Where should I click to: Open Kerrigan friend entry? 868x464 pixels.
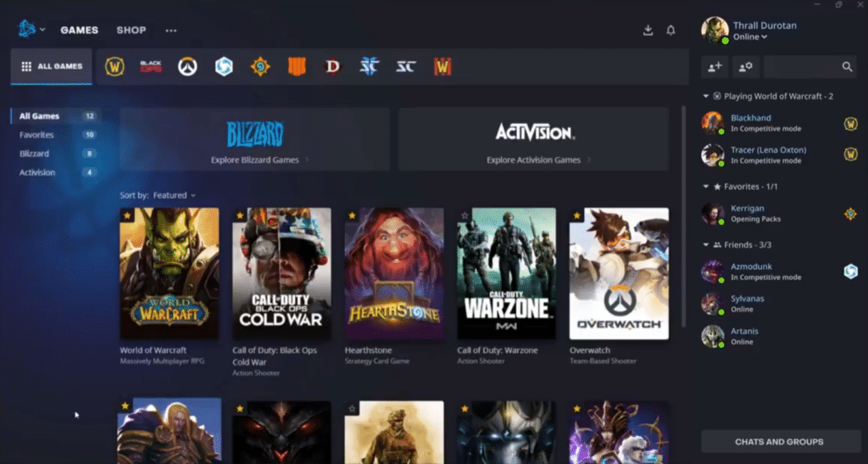[780, 214]
